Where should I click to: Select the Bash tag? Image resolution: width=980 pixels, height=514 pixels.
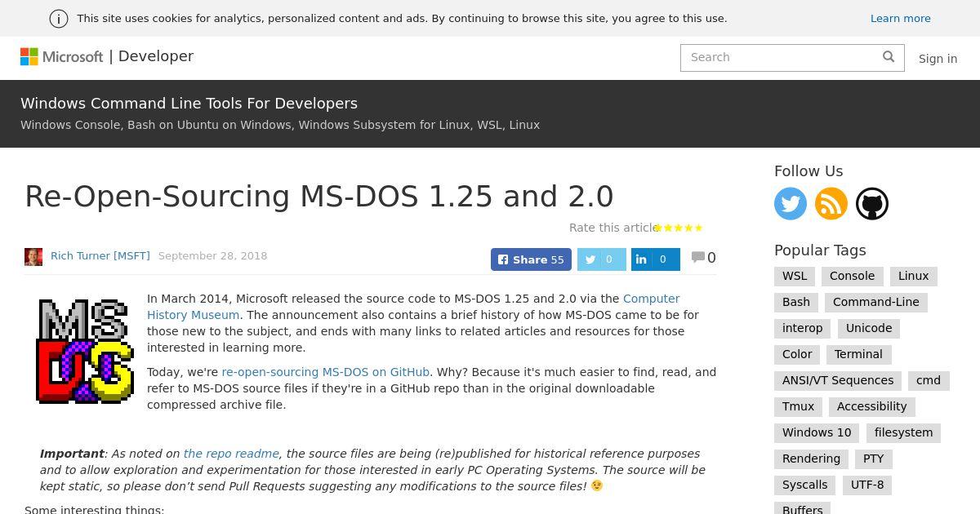point(796,303)
